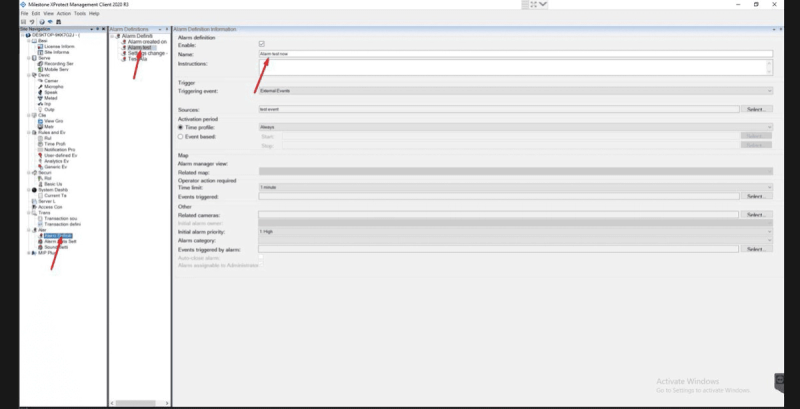This screenshot has height=409, width=800.
Task: Click Select button for Events triggered by alarm
Action: 757,249
